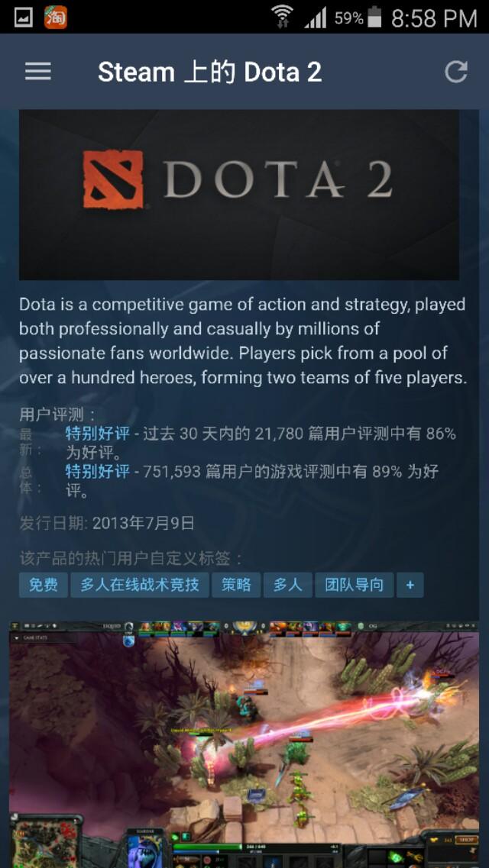This screenshot has width=489, height=868.
Task: Tap the red Dota 2 logo emblem
Action: (x=113, y=179)
